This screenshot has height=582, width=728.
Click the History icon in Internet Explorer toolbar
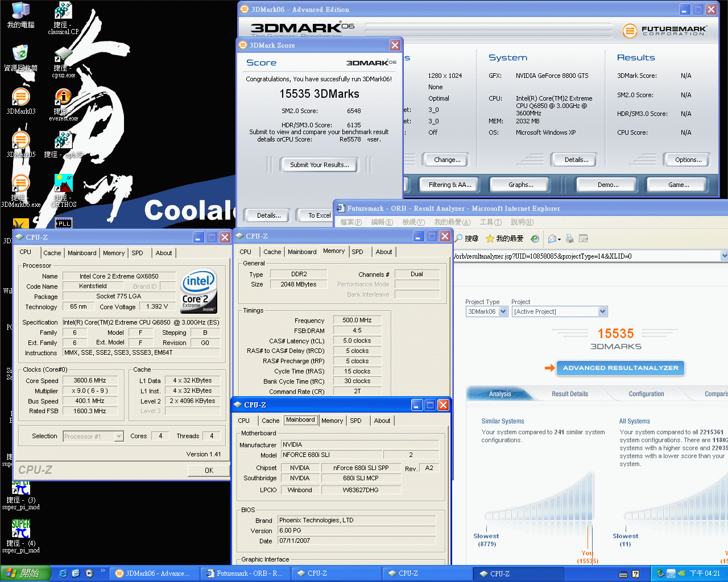535,239
